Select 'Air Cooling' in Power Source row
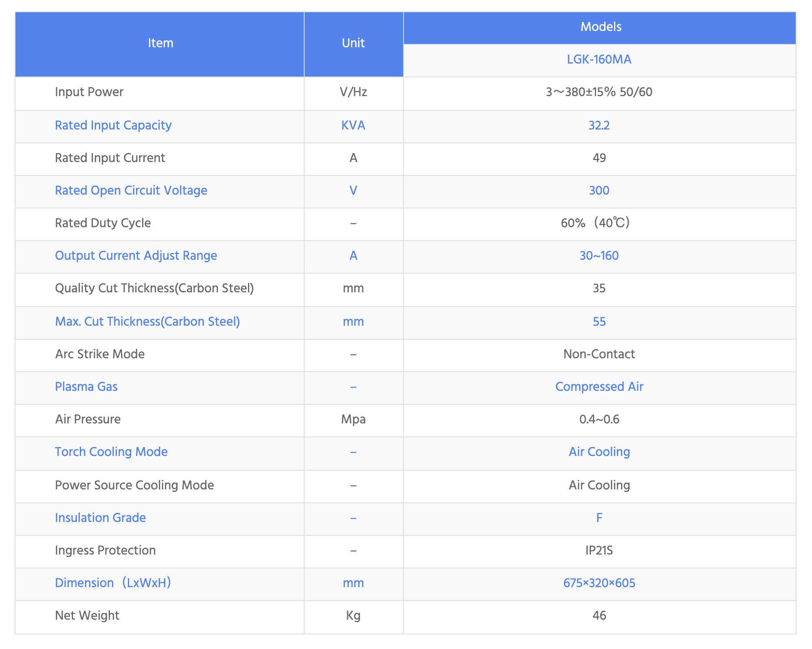This screenshot has height=649, width=812. pyautogui.click(x=599, y=485)
